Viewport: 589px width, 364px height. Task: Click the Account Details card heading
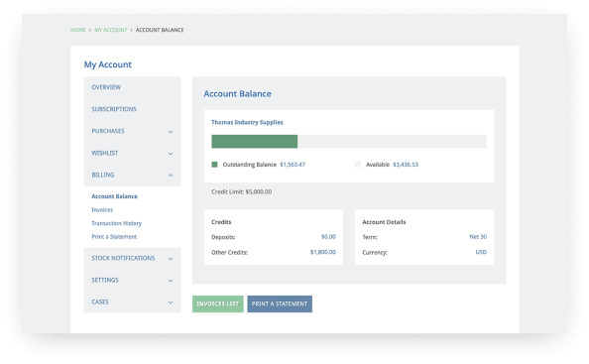click(x=384, y=222)
